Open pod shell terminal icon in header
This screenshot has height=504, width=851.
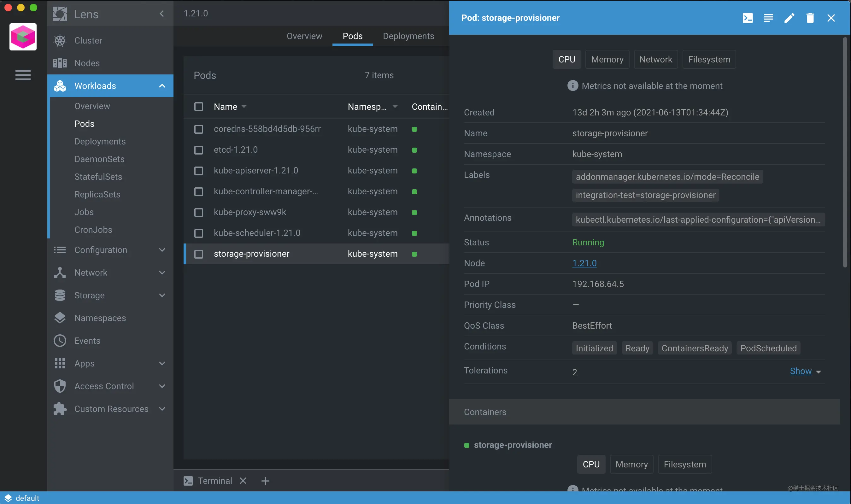pos(748,18)
